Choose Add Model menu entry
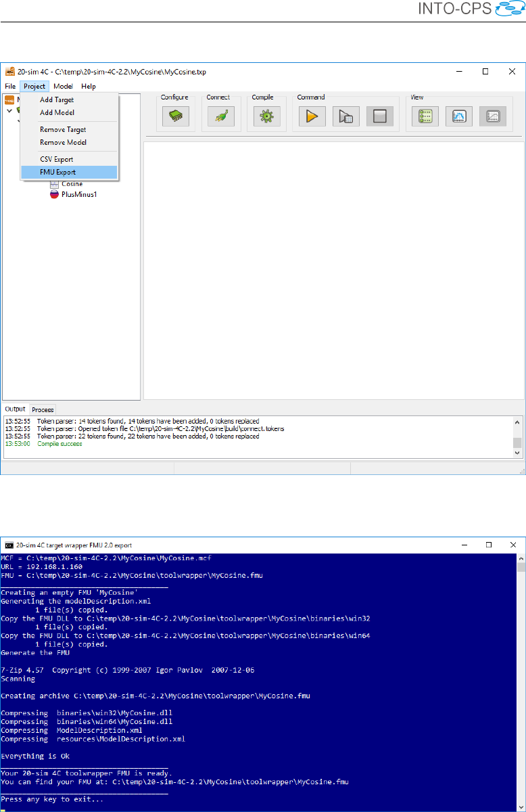This screenshot has height=812, width=526. click(69, 112)
